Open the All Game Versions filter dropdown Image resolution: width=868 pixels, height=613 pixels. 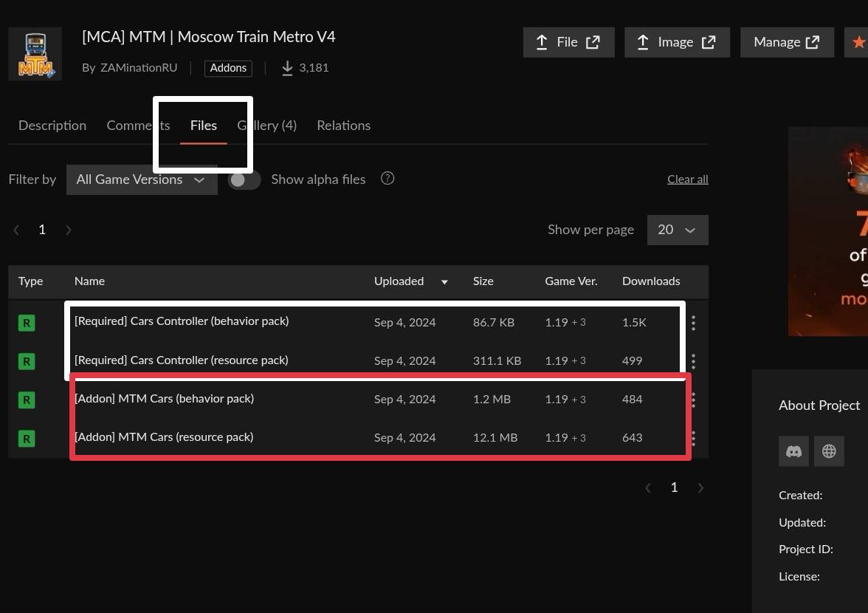(141, 179)
